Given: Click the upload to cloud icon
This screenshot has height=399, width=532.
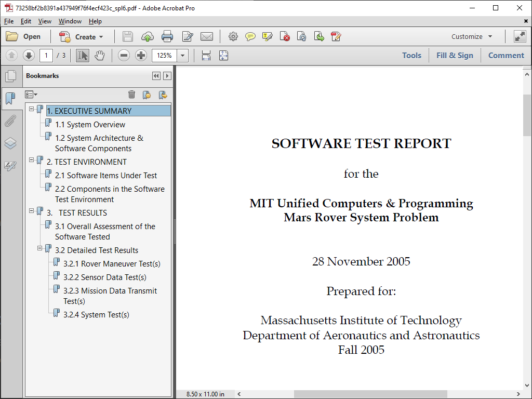Looking at the screenshot, I should 147,37.
